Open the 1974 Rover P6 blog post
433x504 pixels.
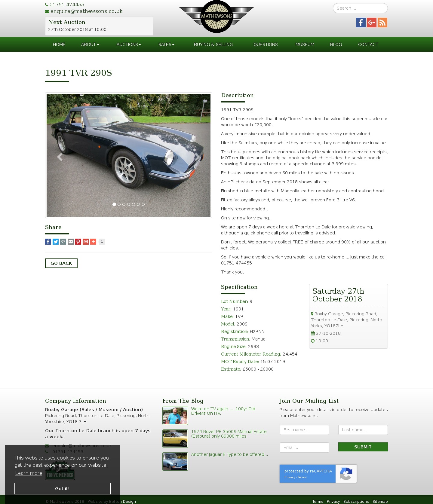click(x=229, y=434)
